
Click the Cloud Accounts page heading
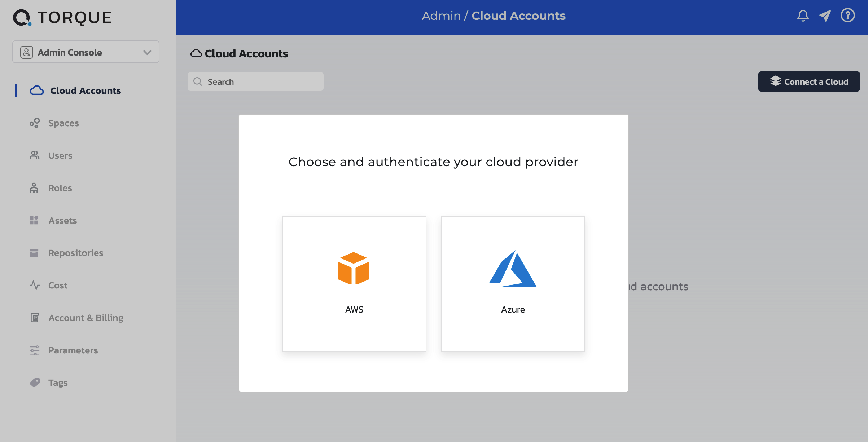(246, 53)
